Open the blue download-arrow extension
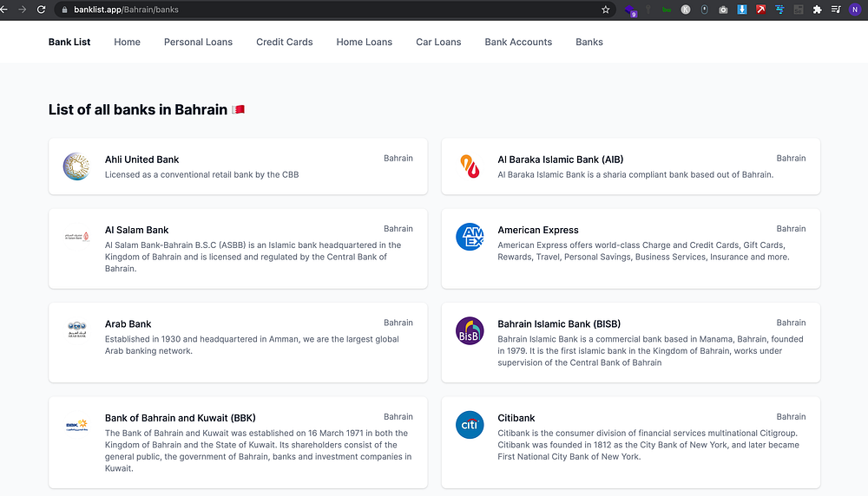Image resolution: width=868 pixels, height=496 pixels. pyautogui.click(x=742, y=10)
